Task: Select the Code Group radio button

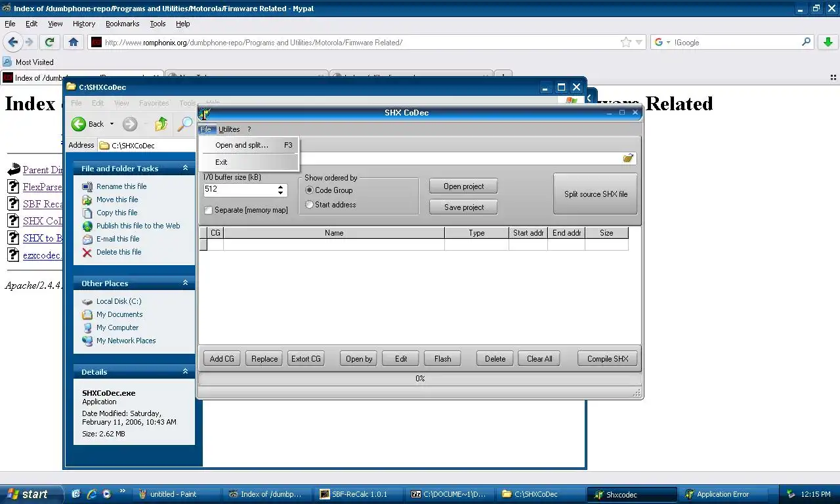Action: [310, 190]
